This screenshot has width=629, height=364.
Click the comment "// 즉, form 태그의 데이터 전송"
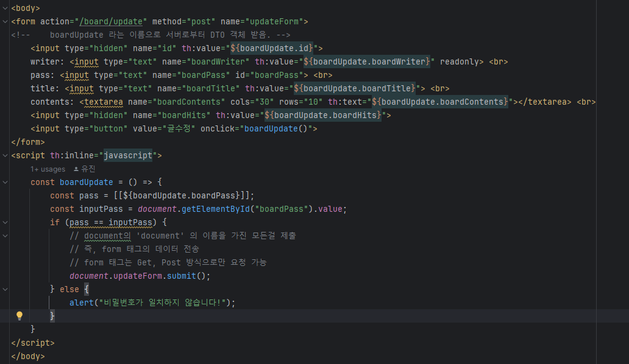pos(134,249)
